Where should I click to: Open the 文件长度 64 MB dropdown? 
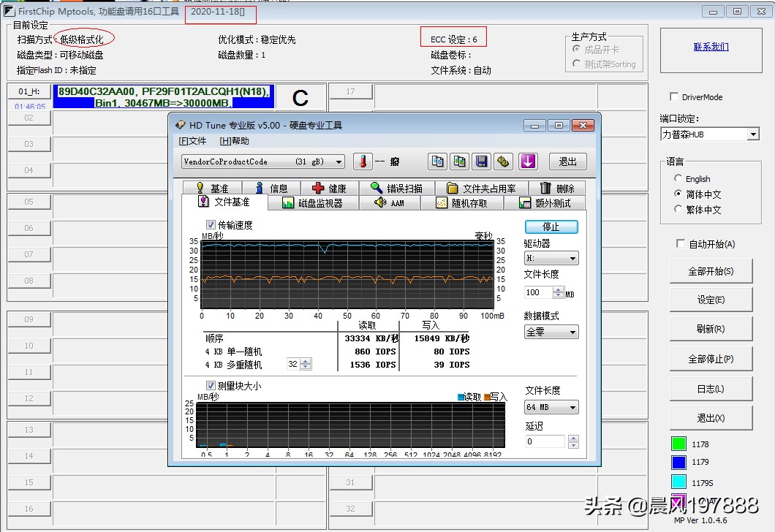551,407
